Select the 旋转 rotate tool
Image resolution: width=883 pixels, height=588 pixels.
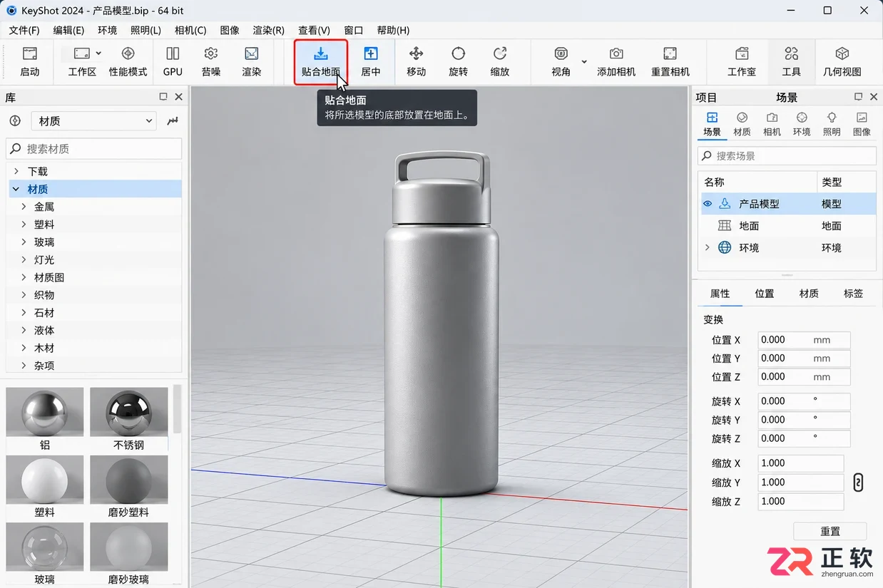(x=459, y=62)
